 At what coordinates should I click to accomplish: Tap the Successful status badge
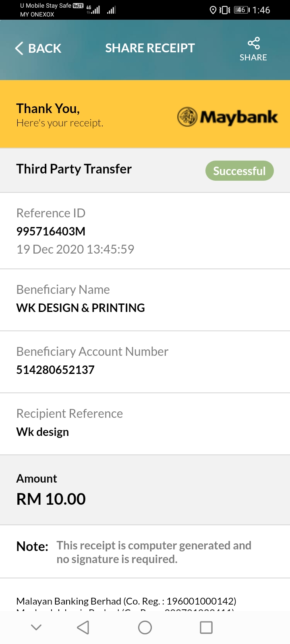click(240, 171)
